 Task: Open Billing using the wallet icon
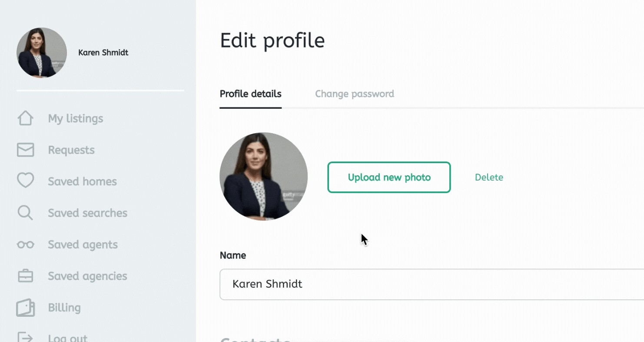[x=26, y=308]
